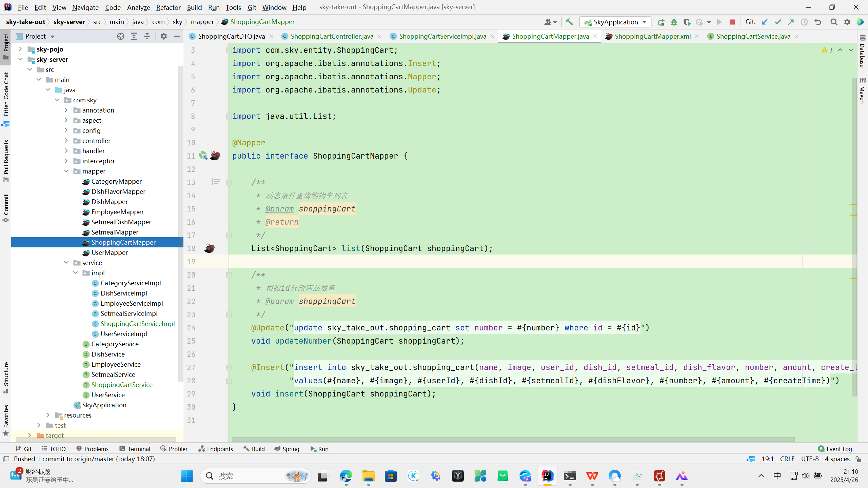Viewport: 868px width, 488px height.
Task: Click the Debug SkyApplication bug icon
Action: (674, 22)
